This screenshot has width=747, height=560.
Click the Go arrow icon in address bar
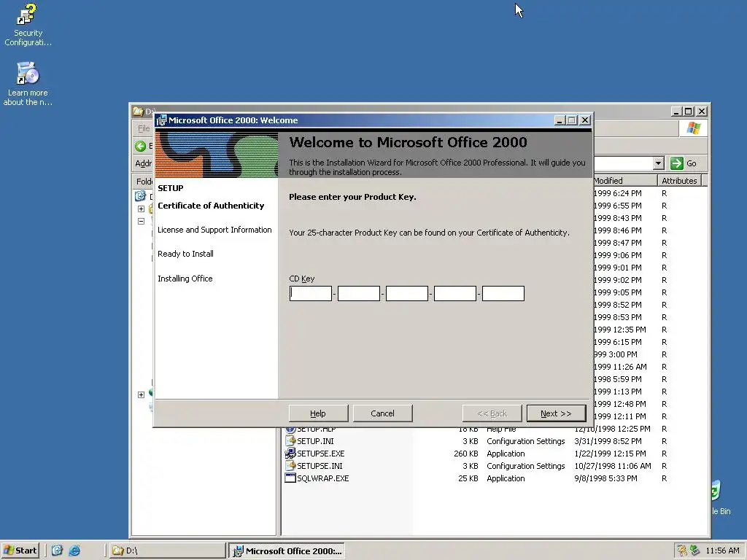coord(676,163)
